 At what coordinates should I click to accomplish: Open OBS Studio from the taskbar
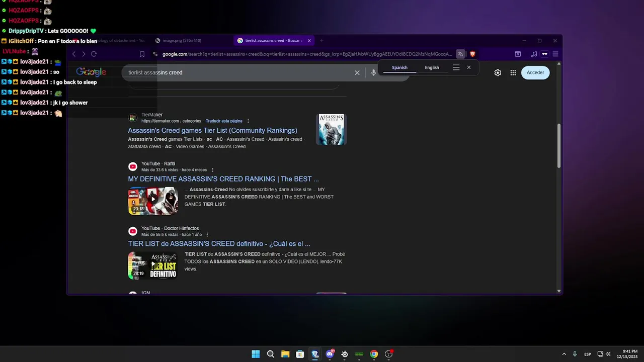point(389,354)
